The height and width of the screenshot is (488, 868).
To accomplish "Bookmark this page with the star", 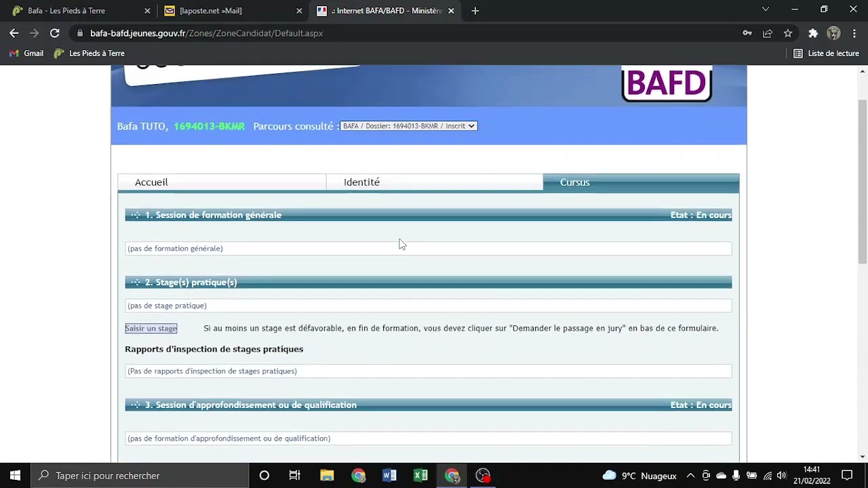I will pos(788,33).
